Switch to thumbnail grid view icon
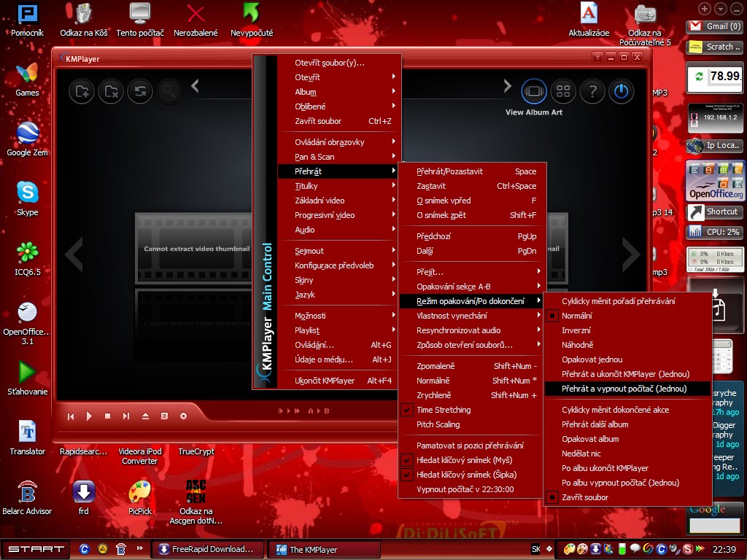 (562, 91)
